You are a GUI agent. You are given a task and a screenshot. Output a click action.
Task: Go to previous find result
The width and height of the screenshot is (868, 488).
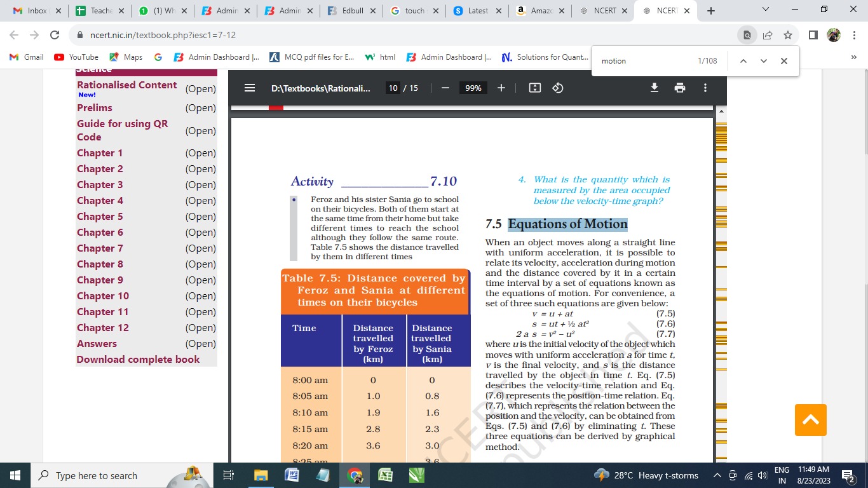[743, 61]
